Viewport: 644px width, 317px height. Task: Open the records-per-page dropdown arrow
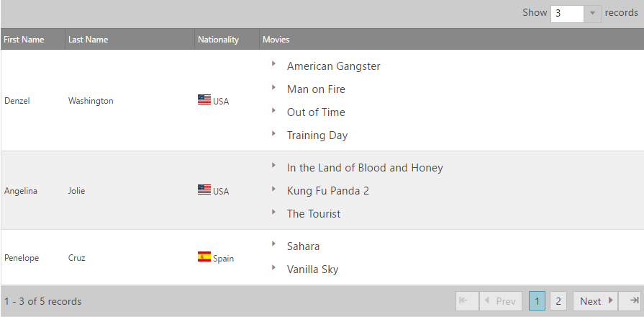point(592,13)
